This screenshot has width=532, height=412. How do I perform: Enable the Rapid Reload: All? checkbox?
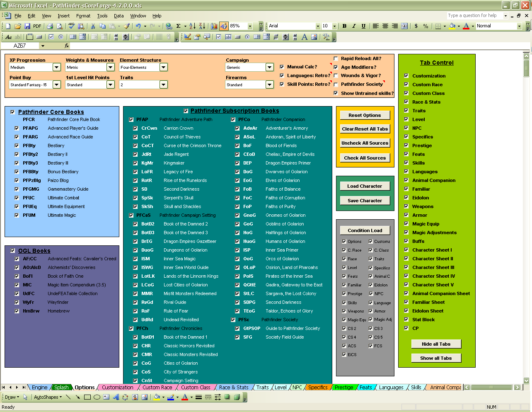pyautogui.click(x=336, y=59)
